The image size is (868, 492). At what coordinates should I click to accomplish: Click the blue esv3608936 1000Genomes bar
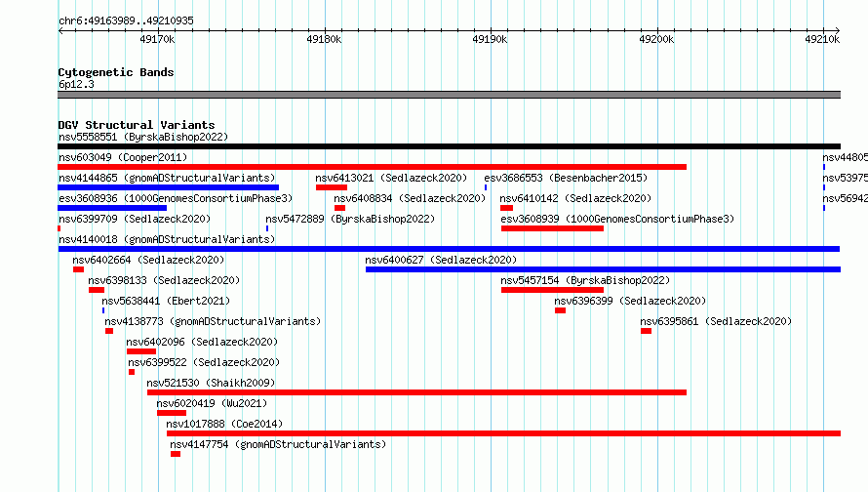(112, 208)
